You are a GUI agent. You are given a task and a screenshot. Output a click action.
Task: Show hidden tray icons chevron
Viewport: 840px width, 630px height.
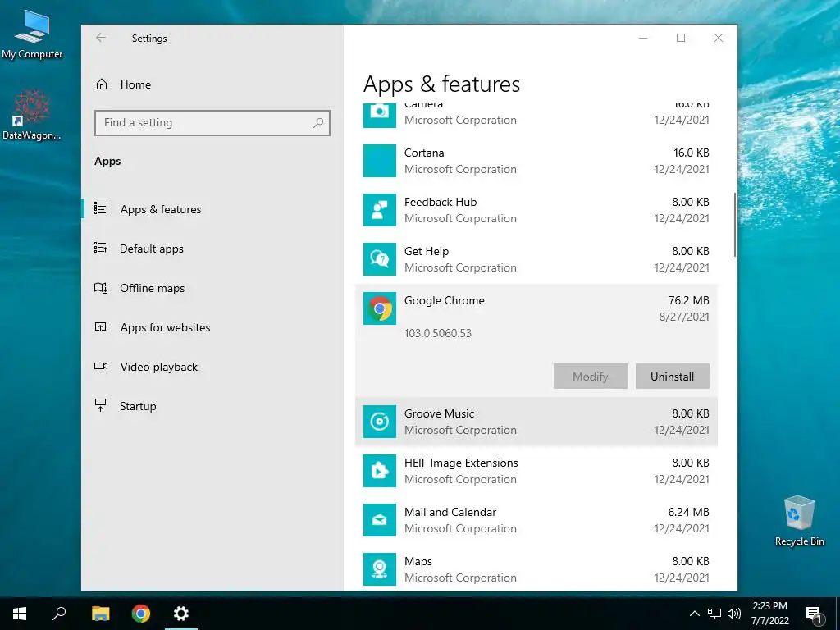pos(694,614)
